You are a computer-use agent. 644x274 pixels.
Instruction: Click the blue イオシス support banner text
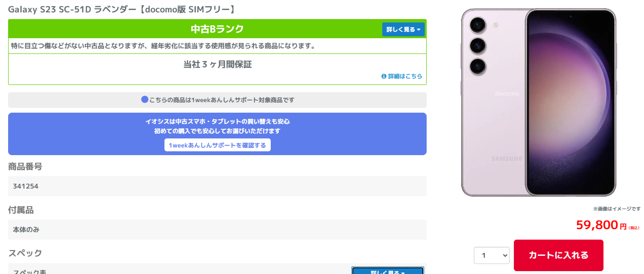[x=217, y=126]
